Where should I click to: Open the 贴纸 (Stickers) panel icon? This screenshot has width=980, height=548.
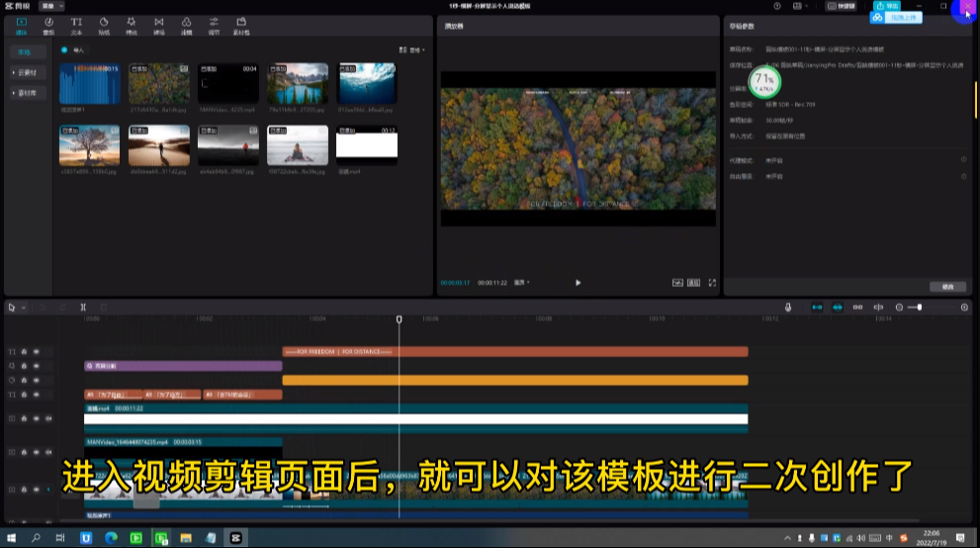pyautogui.click(x=104, y=24)
